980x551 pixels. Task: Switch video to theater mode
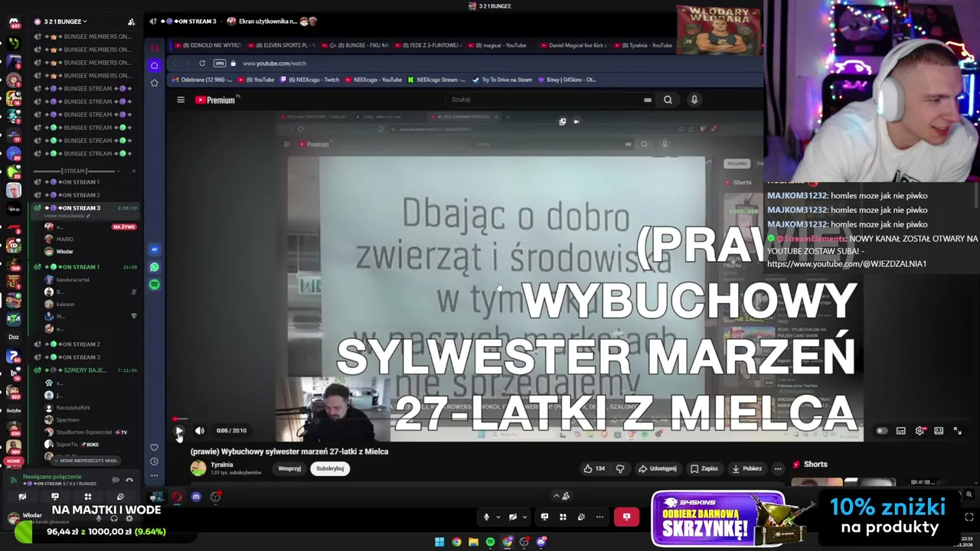(939, 431)
